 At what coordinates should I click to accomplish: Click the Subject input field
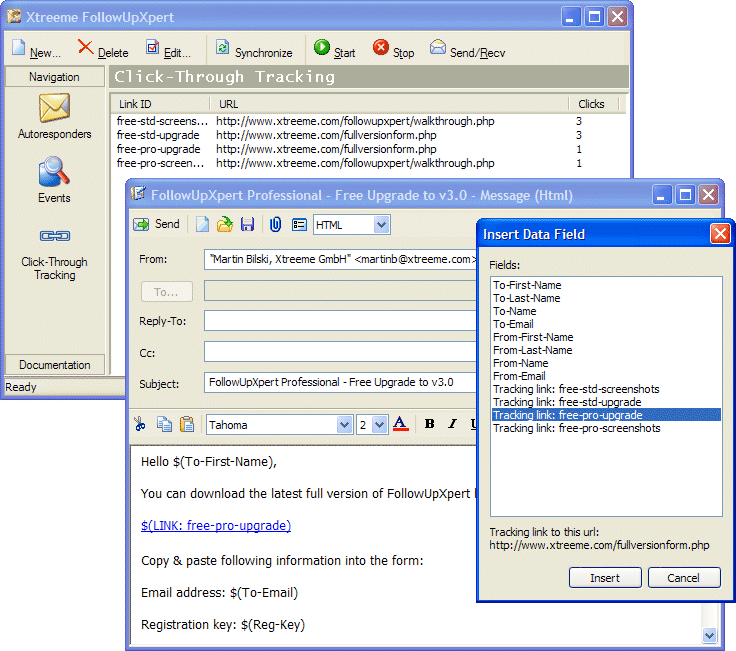coord(340,382)
